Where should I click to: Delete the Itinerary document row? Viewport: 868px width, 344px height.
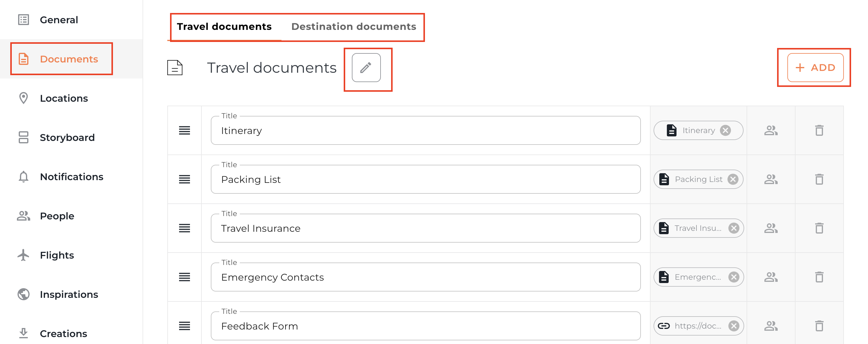[x=819, y=131]
